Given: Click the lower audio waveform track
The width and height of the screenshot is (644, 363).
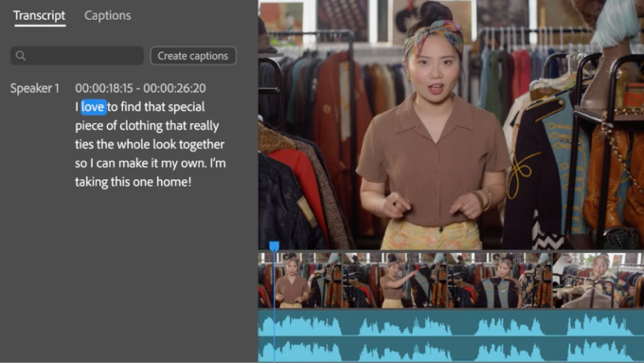Looking at the screenshot, I should (451, 349).
